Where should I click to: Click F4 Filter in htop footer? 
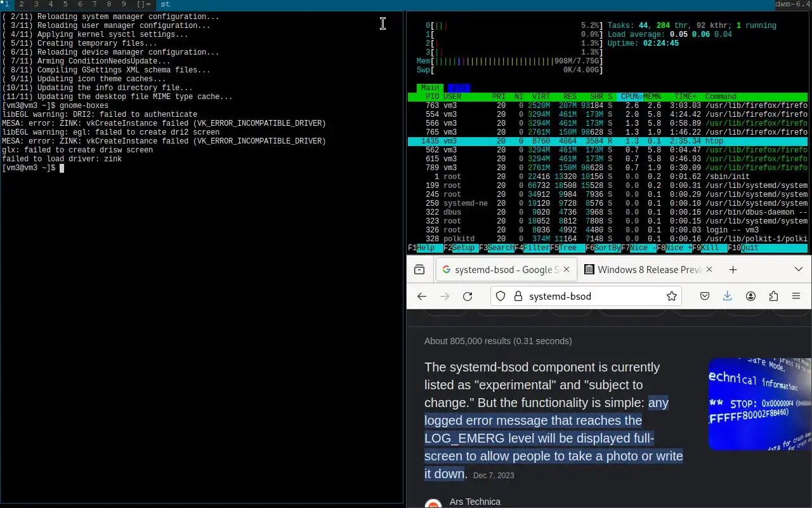click(x=532, y=248)
